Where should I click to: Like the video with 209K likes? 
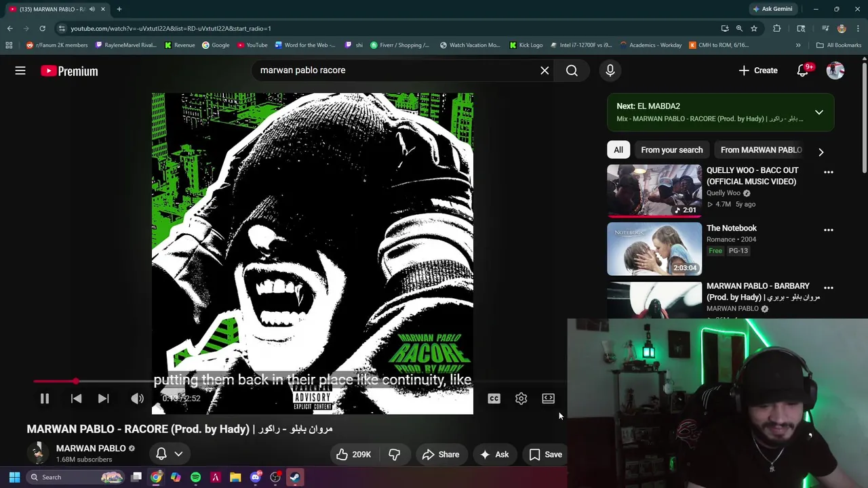point(353,455)
